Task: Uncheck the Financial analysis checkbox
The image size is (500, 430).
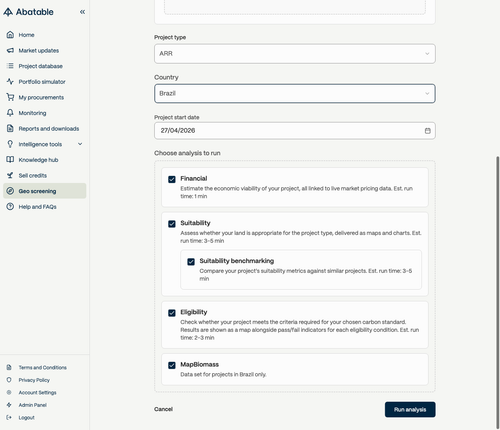Action: [172, 179]
